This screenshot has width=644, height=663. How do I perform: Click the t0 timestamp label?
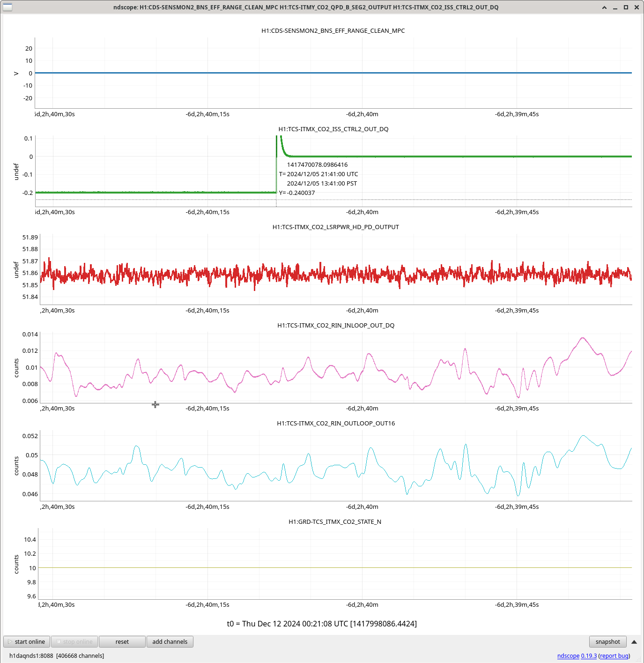322,624
